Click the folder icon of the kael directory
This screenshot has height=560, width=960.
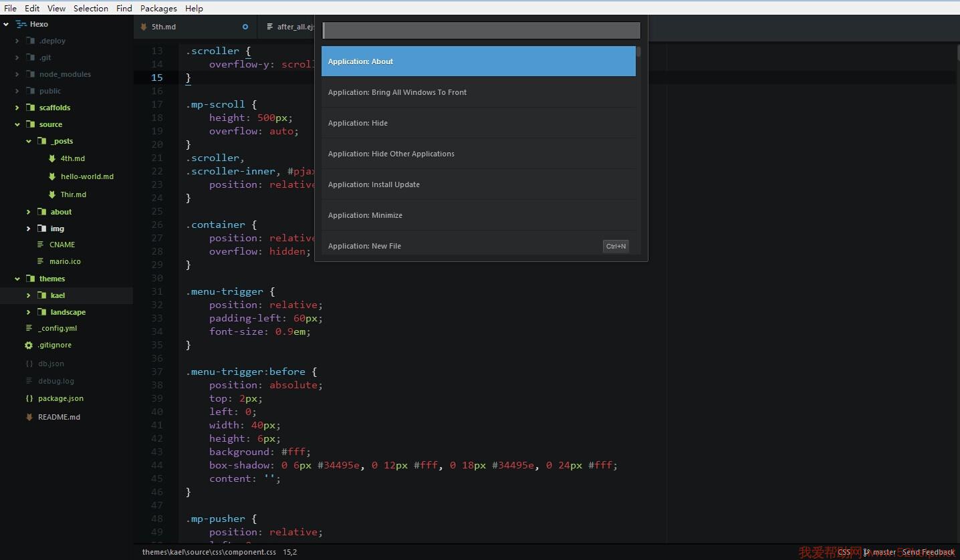pos(41,295)
